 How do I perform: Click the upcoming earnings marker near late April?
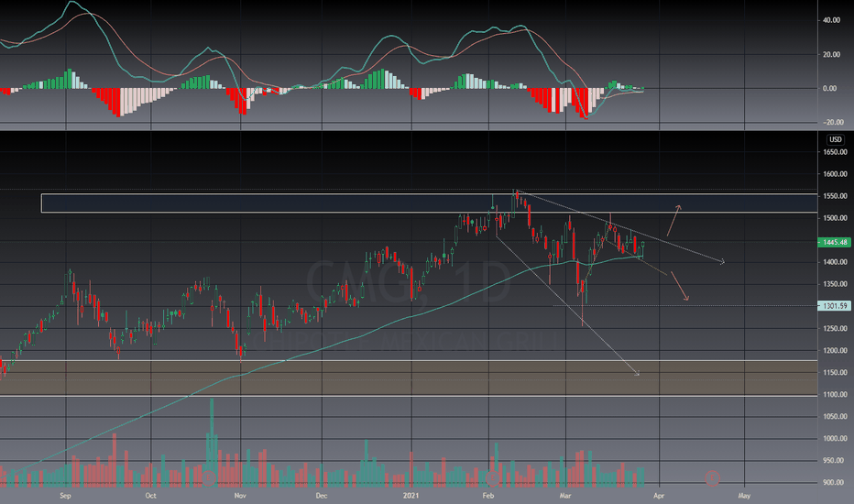(x=712, y=478)
